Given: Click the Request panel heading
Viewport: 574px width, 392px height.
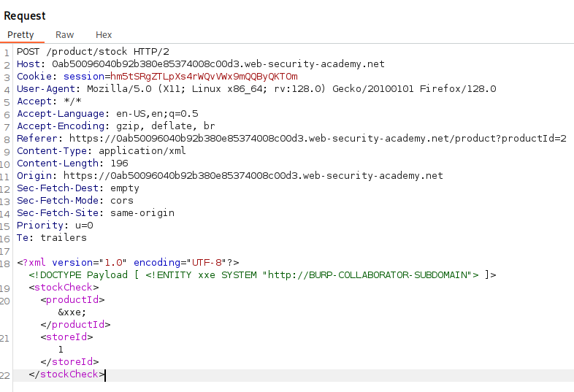Looking at the screenshot, I should pos(25,16).
